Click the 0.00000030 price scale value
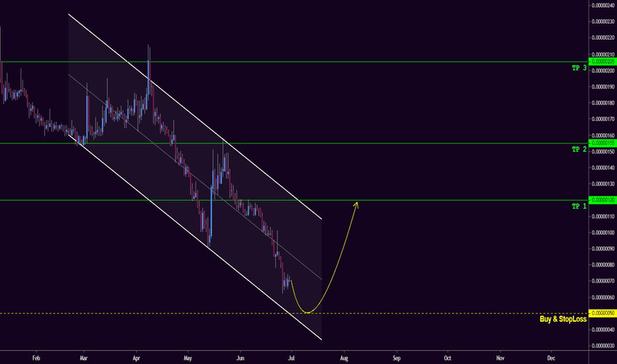The image size is (617, 364). tap(603, 346)
